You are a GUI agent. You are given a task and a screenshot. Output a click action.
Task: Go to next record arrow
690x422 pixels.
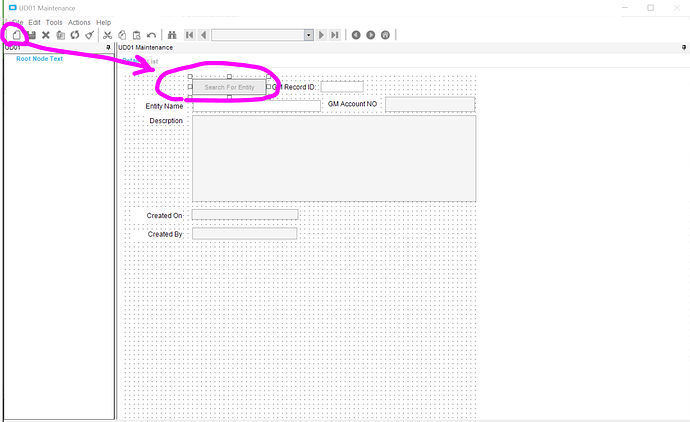[x=321, y=35]
